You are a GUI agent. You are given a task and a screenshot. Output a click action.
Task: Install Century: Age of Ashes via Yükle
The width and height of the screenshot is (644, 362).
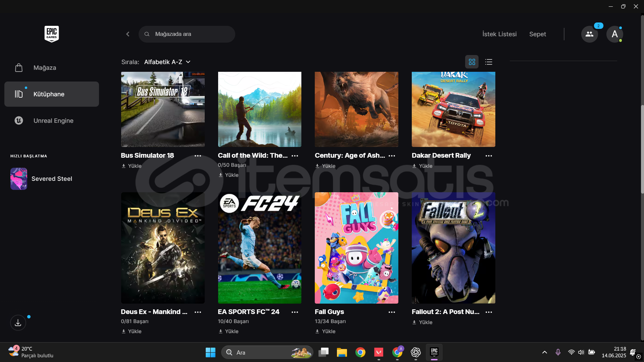[x=326, y=166]
